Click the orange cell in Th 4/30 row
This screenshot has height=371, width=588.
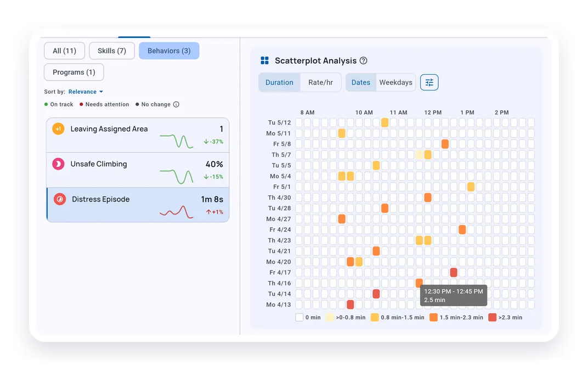427,198
